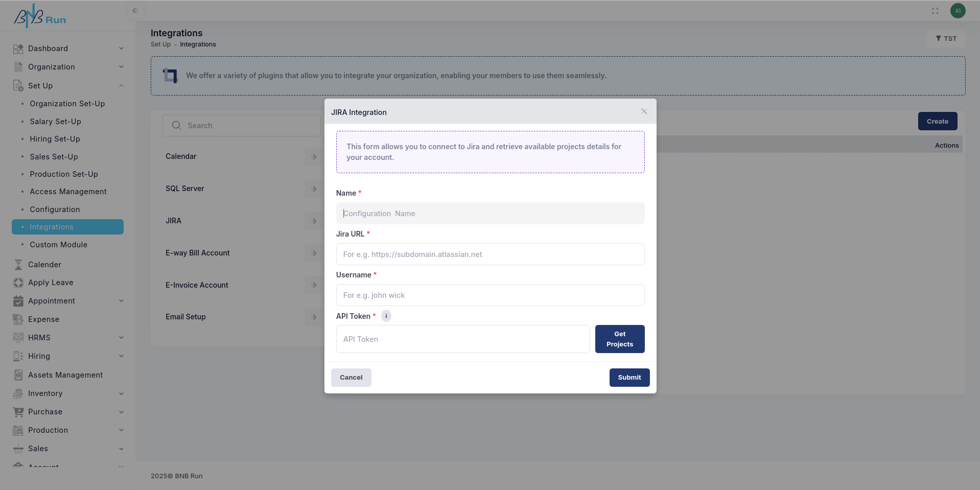This screenshot has height=490, width=980.
Task: Open the user avatar profile menu
Action: 958,11
